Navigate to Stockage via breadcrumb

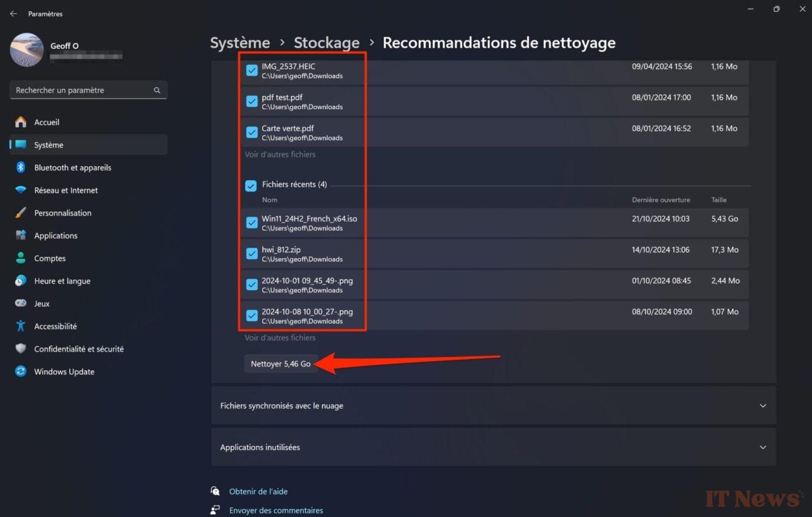pos(327,42)
